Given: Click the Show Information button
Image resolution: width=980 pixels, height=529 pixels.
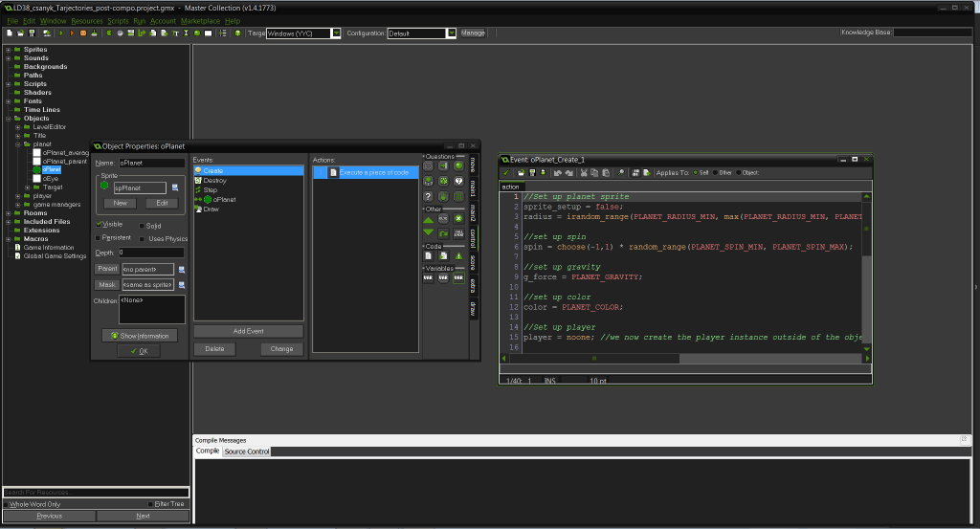Looking at the screenshot, I should 140,336.
